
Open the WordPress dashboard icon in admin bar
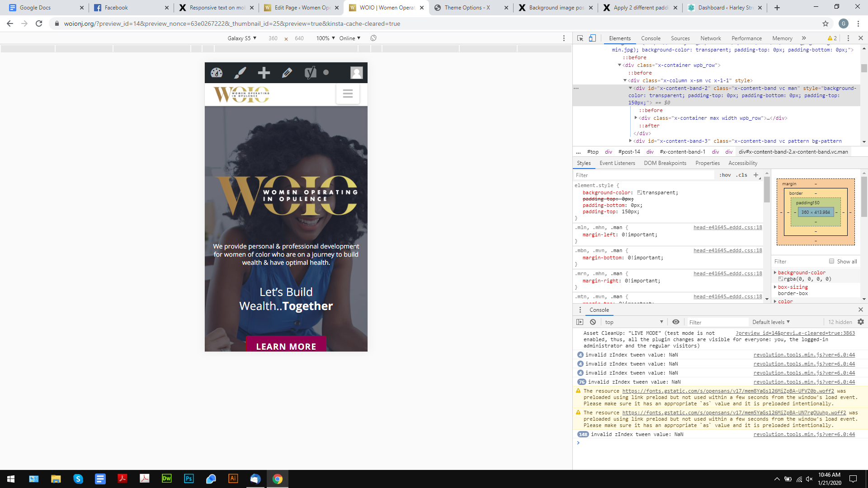pos(217,73)
